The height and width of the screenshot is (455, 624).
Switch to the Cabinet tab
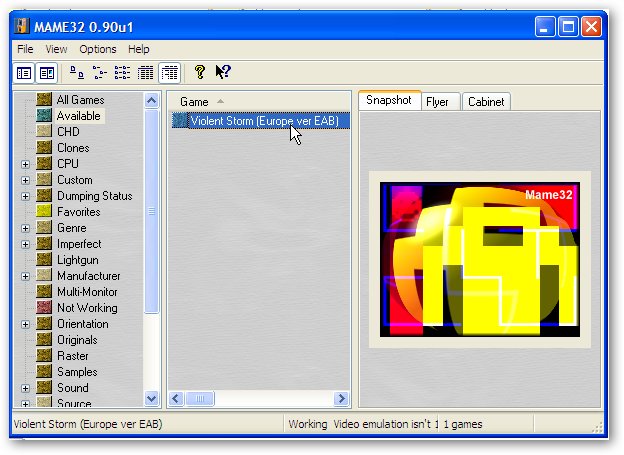coord(486,102)
